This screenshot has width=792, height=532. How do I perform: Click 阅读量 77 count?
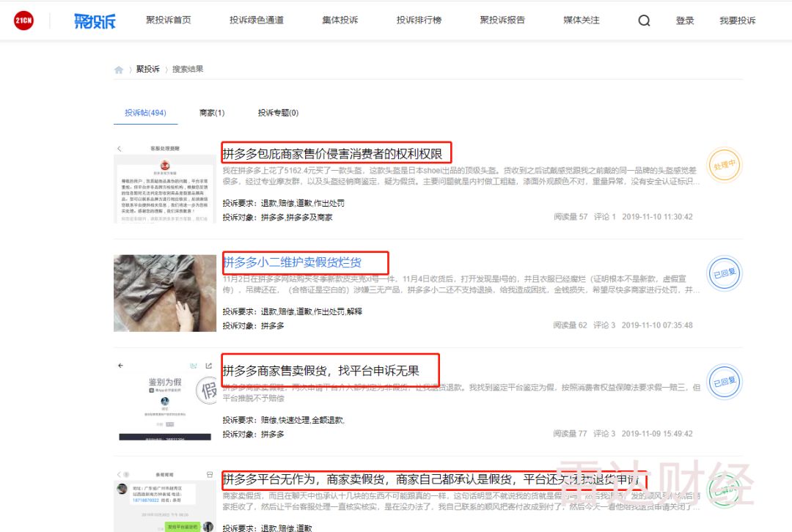pos(570,434)
